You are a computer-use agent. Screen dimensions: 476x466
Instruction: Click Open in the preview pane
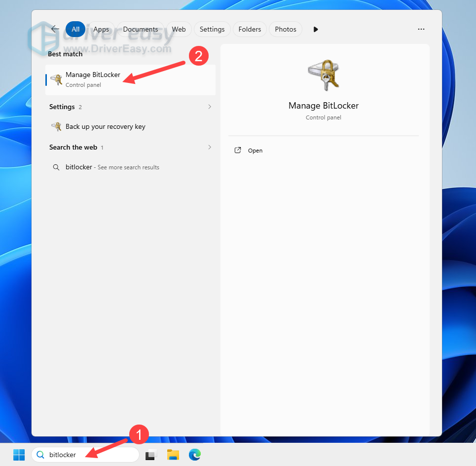(x=256, y=151)
